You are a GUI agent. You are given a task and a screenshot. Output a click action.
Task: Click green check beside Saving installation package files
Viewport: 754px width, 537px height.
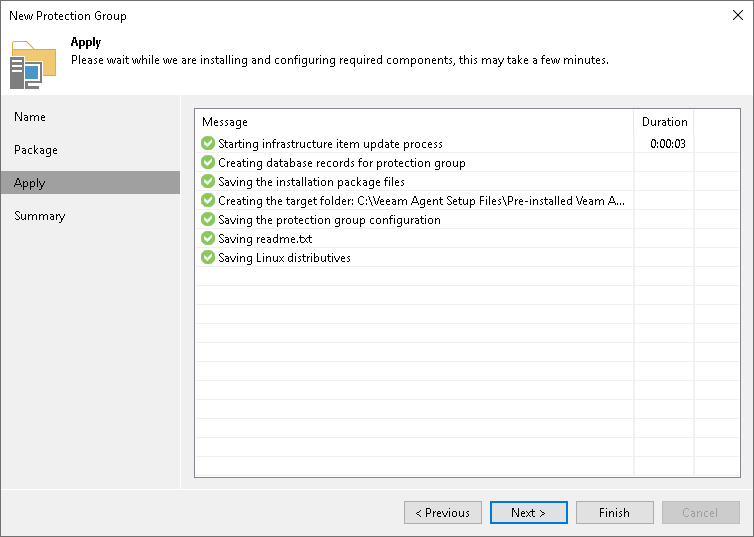(x=208, y=181)
